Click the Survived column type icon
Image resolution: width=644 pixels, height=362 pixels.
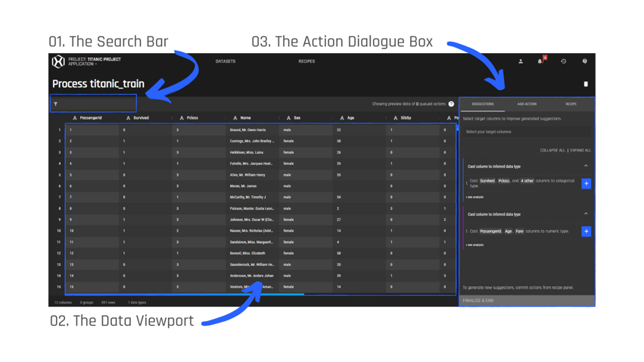click(128, 118)
